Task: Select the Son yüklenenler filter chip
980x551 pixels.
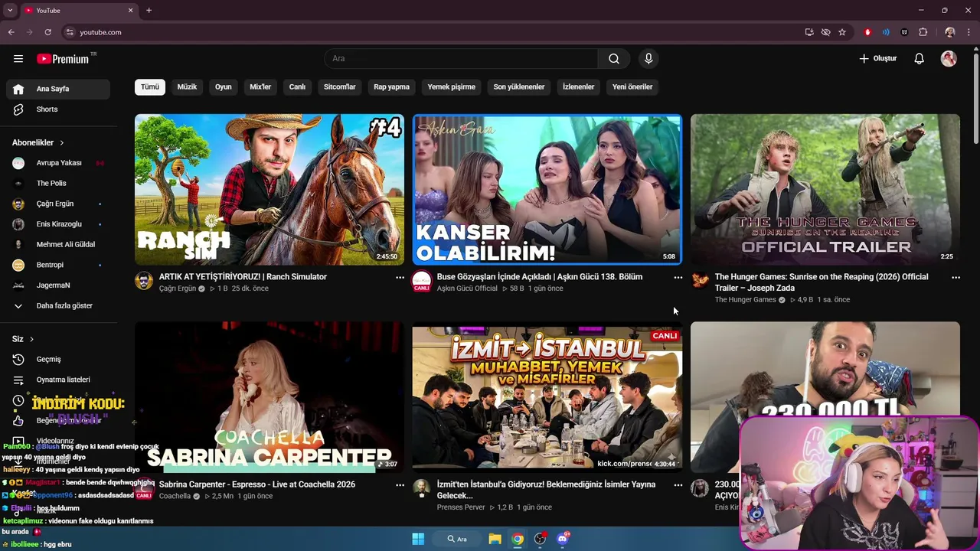Action: tap(519, 87)
